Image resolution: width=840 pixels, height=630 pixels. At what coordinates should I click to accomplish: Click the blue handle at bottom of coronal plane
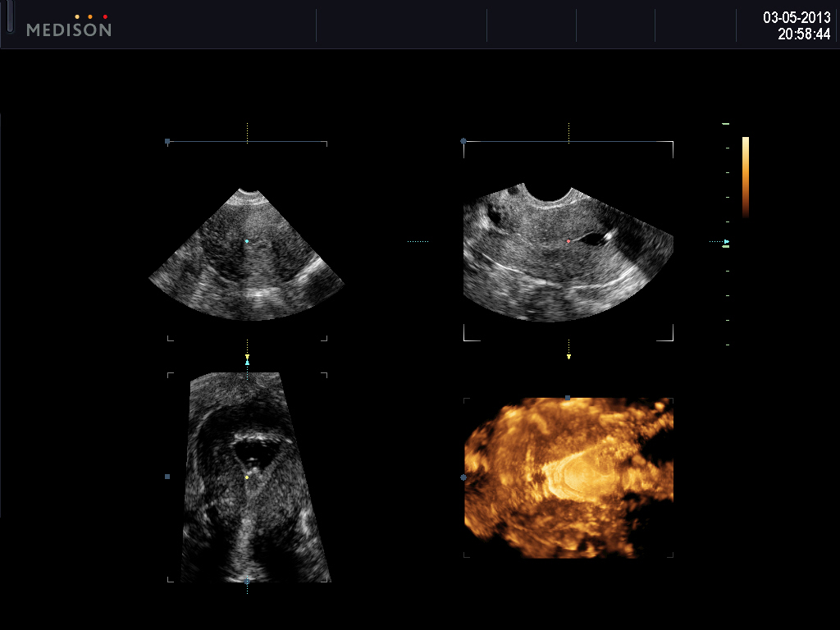(x=247, y=582)
